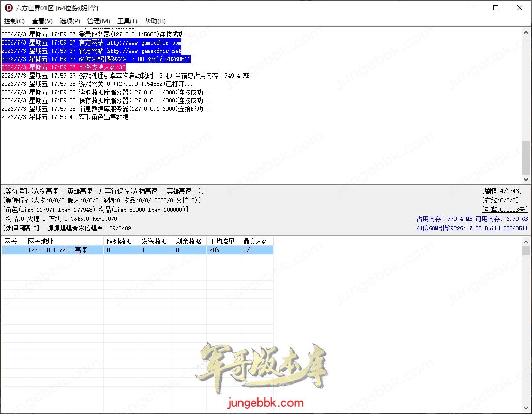Select log line 游戏网关[0] 已打开
The width and height of the screenshot is (532, 414).
(97, 84)
